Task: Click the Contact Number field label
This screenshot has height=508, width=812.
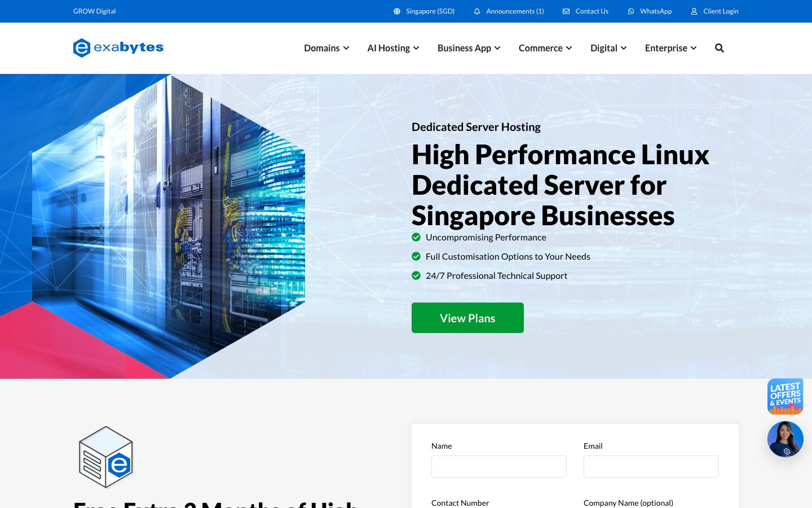Action: 460,503
